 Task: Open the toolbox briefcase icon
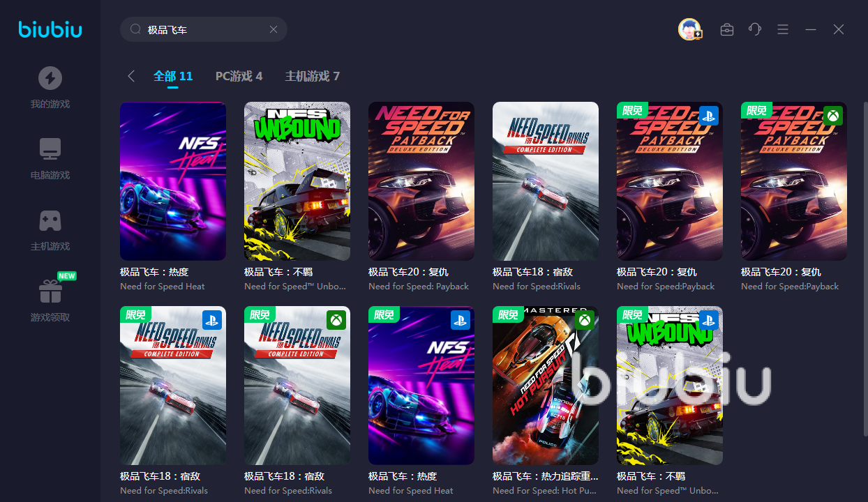click(x=727, y=29)
